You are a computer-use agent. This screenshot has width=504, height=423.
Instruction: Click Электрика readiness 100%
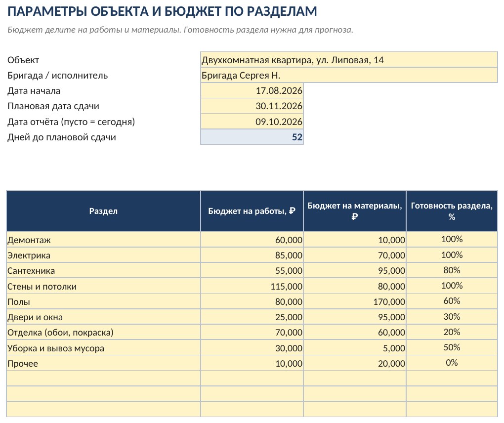pos(452,255)
